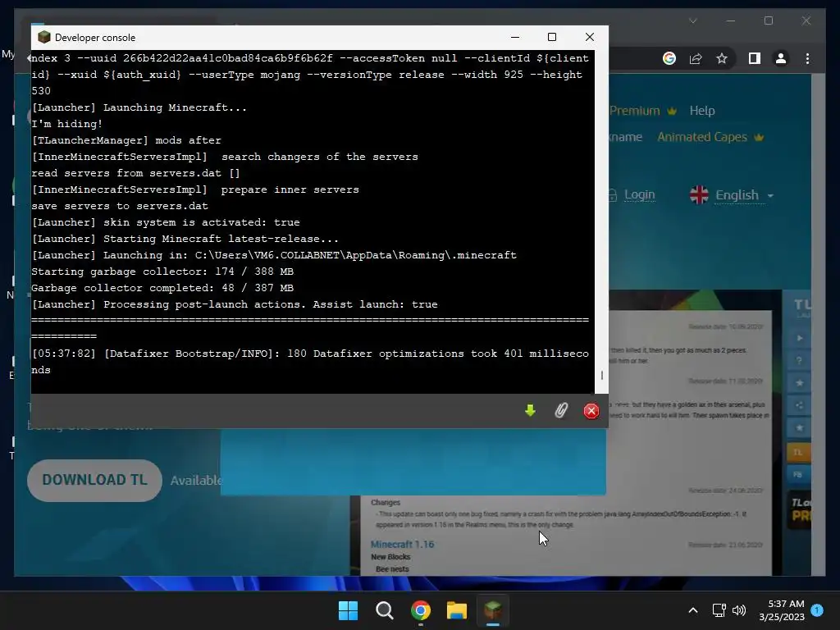Minimize the Developer console window
This screenshot has width=840, height=630.
click(515, 37)
